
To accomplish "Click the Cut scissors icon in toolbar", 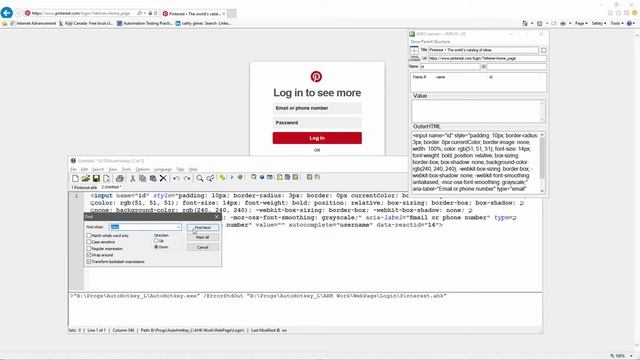I will pos(133,178).
